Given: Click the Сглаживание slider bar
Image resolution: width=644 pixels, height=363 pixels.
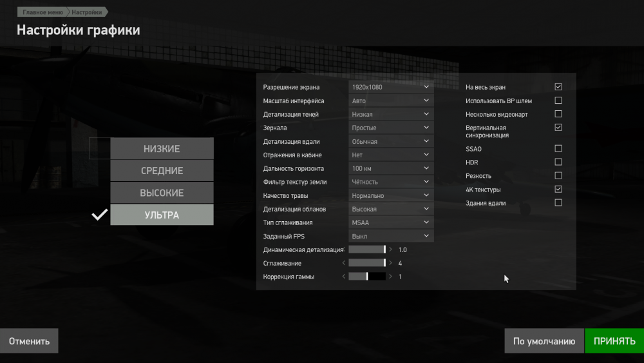Looking at the screenshot, I should (x=367, y=263).
